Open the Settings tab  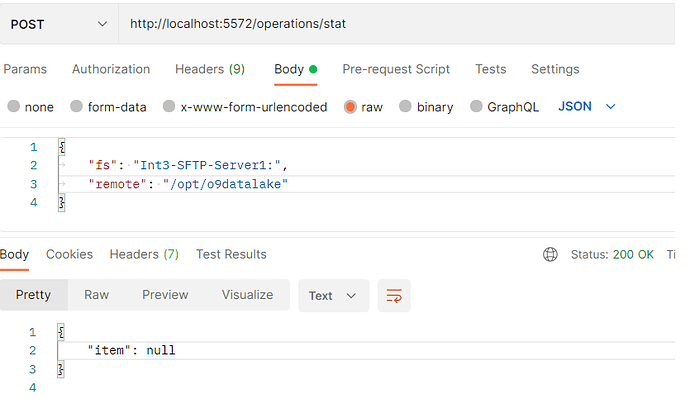click(555, 69)
